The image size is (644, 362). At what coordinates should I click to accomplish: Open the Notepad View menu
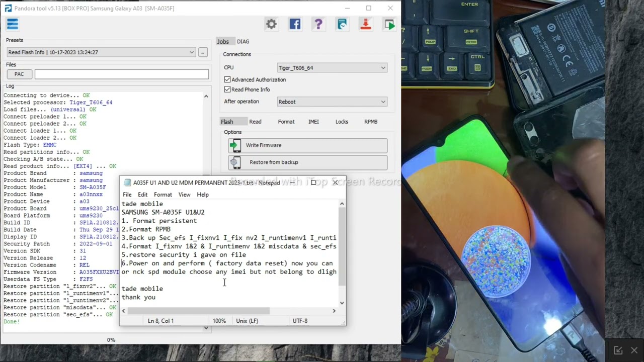coord(184,195)
